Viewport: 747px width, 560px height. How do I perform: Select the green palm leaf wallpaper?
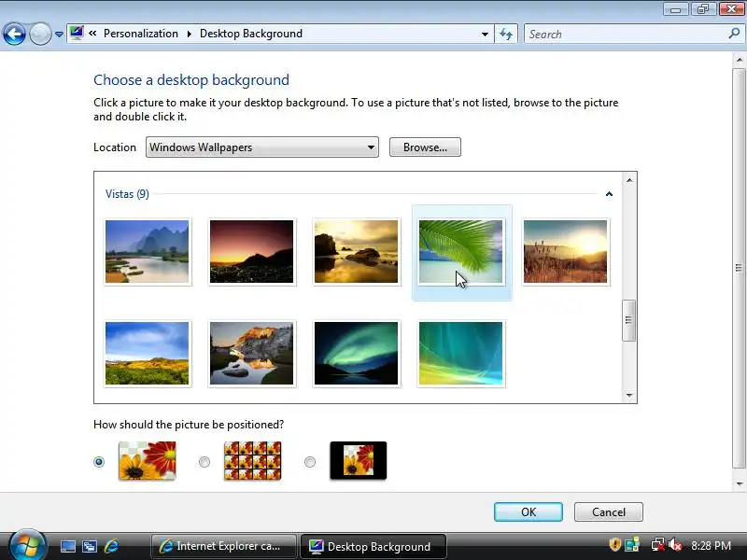[x=460, y=251]
